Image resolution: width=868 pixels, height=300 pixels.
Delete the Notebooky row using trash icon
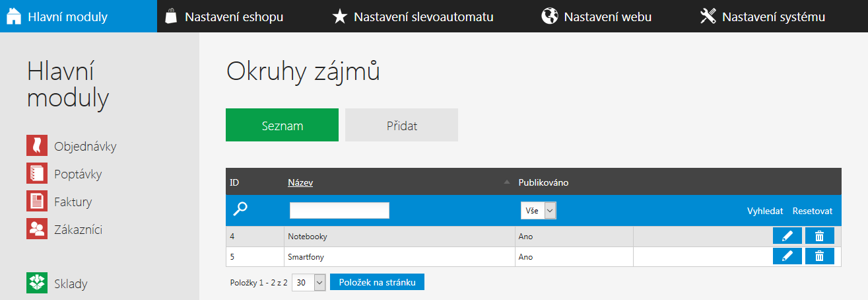click(819, 236)
